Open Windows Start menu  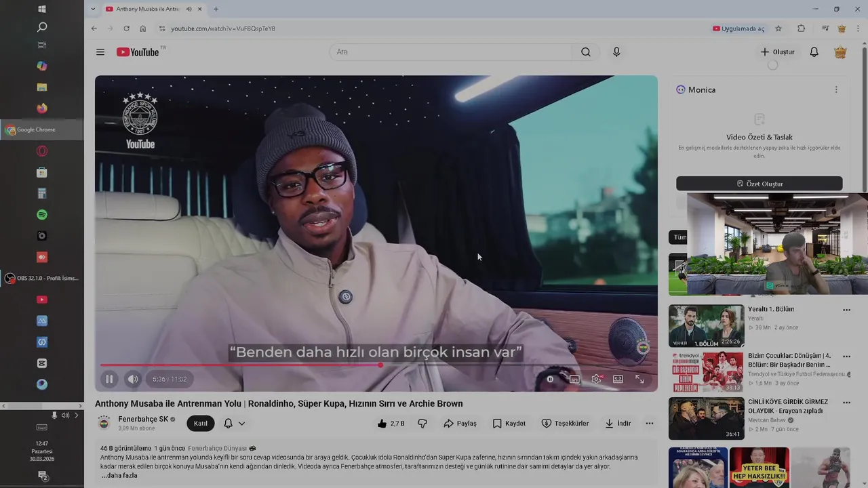click(42, 9)
